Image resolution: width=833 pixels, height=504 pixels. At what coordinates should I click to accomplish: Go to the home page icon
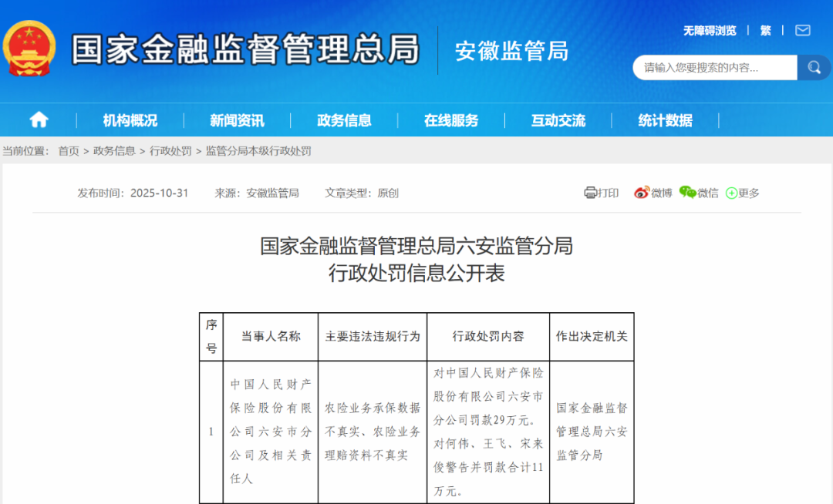(x=39, y=119)
